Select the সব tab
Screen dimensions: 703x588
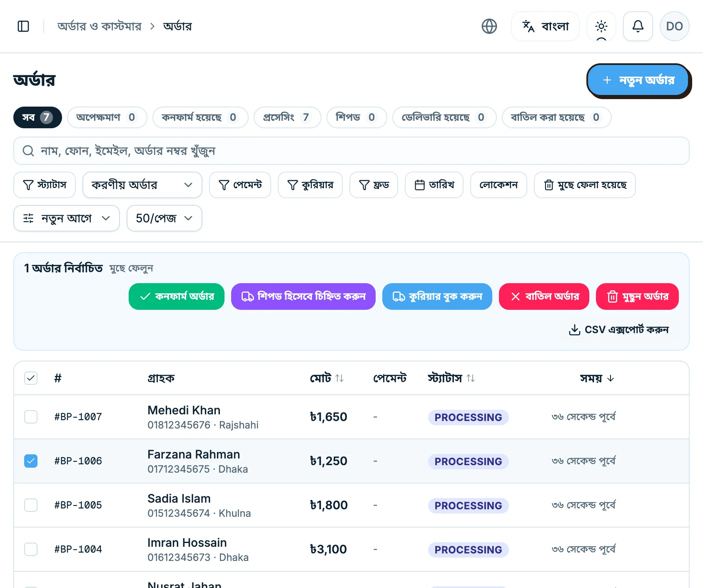(37, 117)
